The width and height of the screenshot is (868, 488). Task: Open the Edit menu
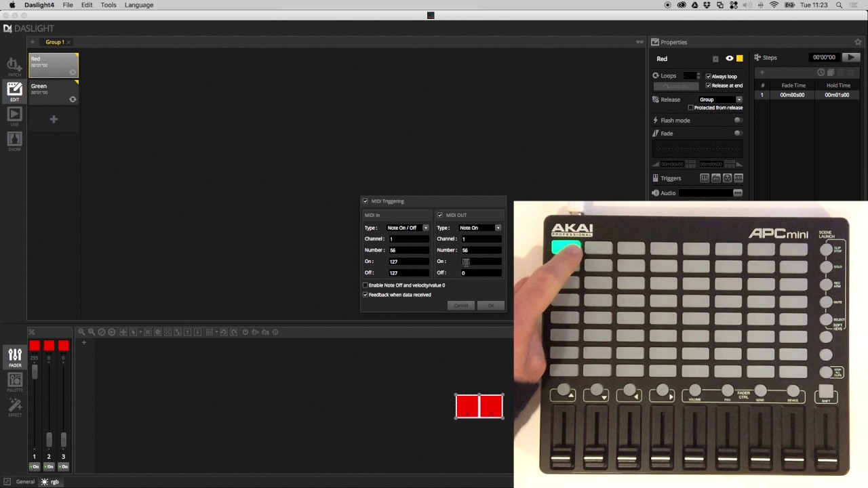[x=87, y=5]
